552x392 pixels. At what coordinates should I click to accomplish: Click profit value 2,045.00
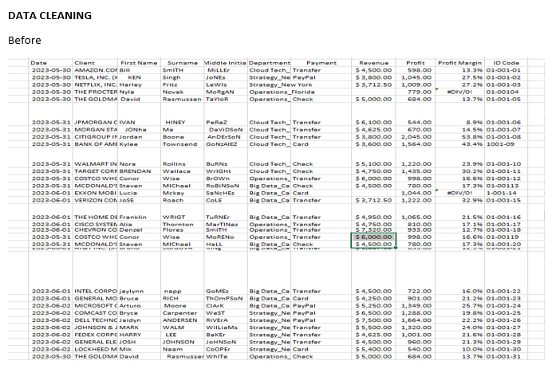416,137
